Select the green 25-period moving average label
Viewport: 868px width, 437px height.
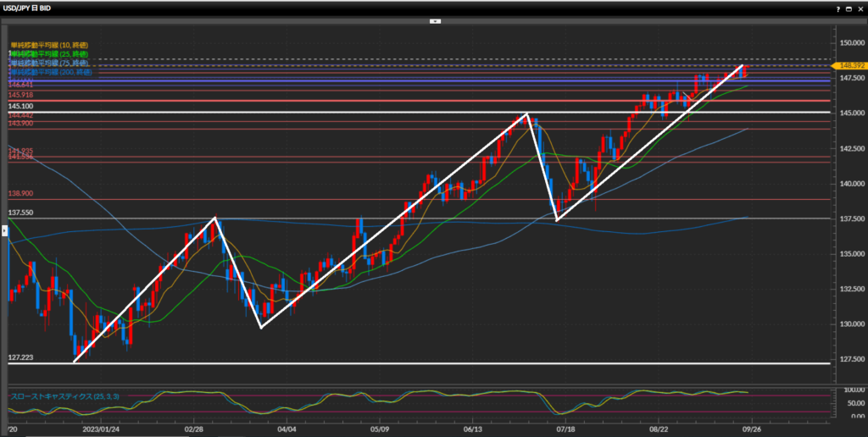49,54
